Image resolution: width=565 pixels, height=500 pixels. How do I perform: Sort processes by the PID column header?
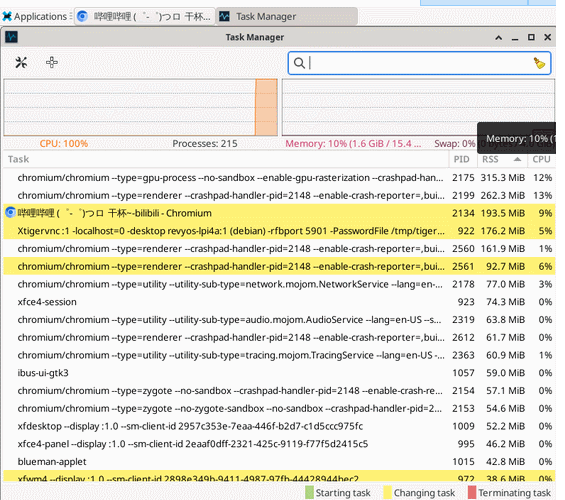(x=463, y=159)
